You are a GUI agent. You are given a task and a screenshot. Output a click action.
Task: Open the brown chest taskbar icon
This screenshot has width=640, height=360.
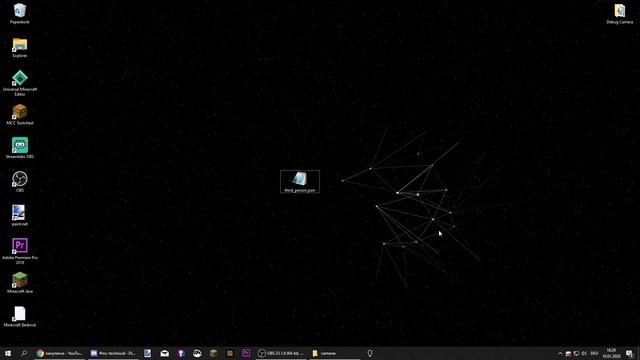230,353
